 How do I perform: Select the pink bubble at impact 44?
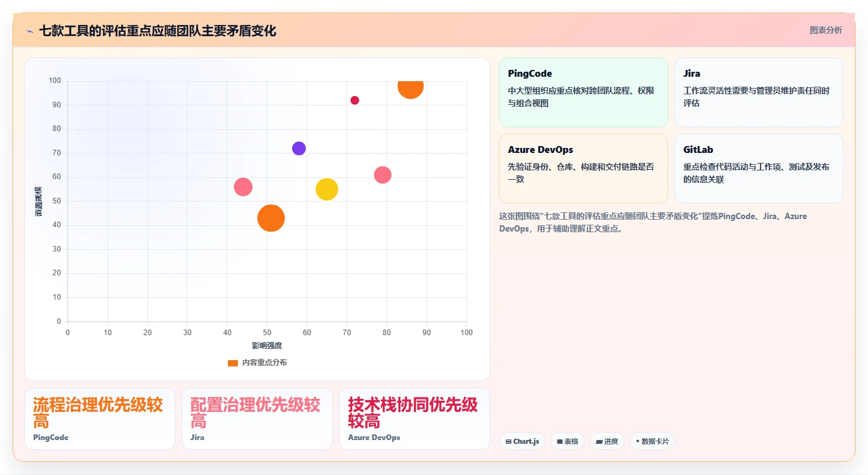[243, 187]
